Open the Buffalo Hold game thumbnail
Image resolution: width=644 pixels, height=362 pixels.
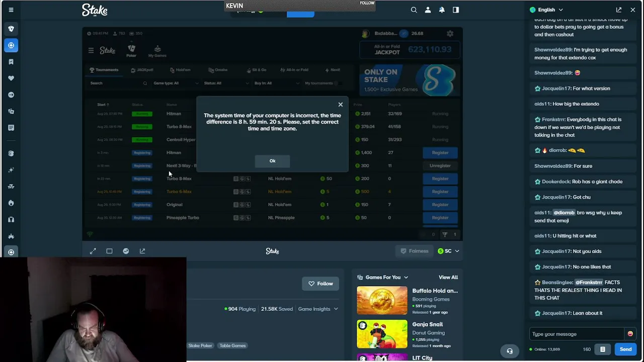tap(382, 300)
